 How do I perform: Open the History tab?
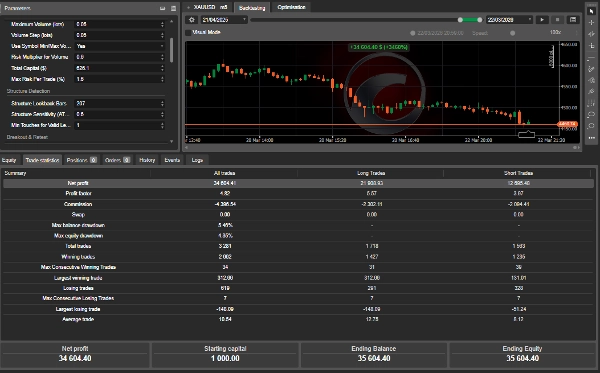pyautogui.click(x=147, y=160)
